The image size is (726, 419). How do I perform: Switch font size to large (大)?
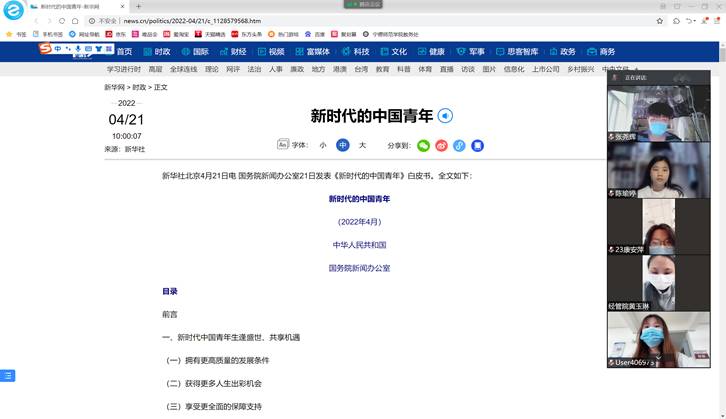[x=362, y=145]
